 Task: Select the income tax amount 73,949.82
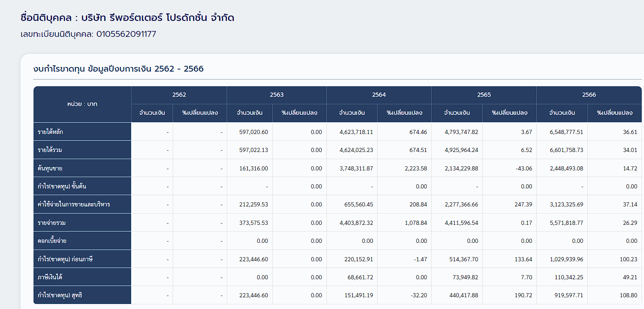(x=465, y=277)
